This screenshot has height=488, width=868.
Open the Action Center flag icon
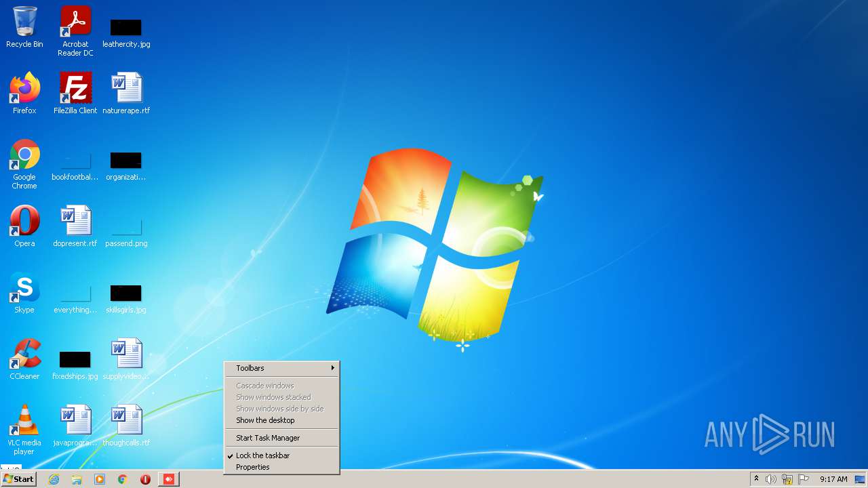804,479
